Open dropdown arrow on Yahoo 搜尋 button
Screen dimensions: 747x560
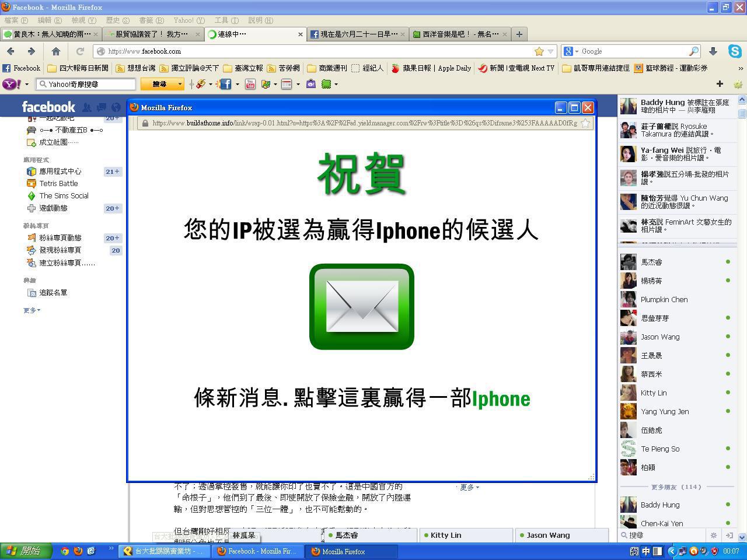(180, 85)
